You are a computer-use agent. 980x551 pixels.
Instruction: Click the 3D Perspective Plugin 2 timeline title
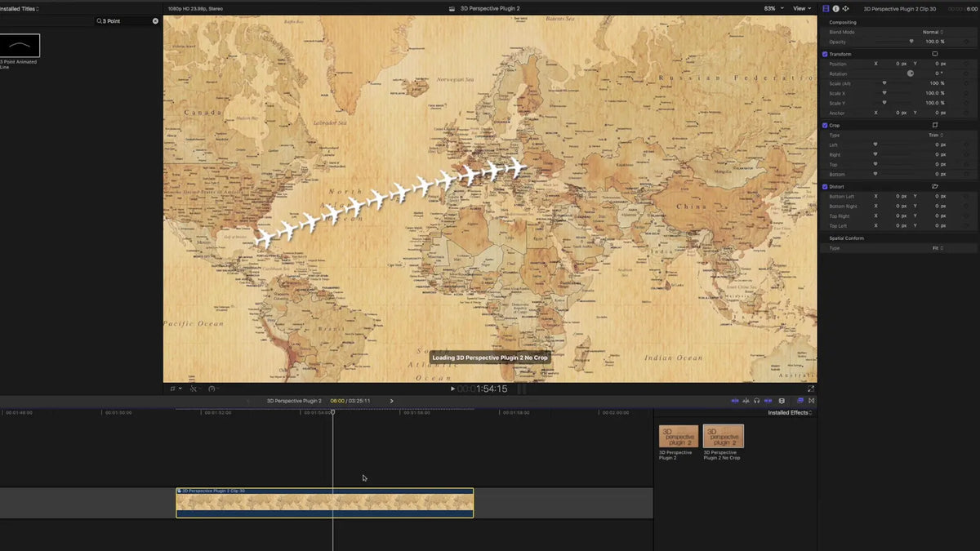[294, 401]
